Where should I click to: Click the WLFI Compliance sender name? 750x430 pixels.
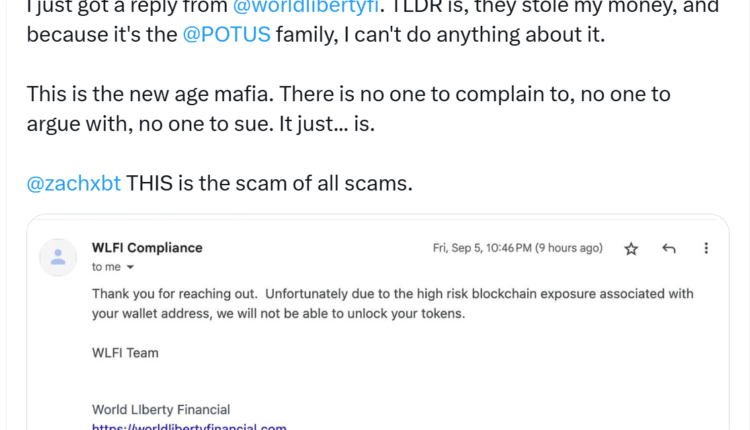tap(147, 248)
